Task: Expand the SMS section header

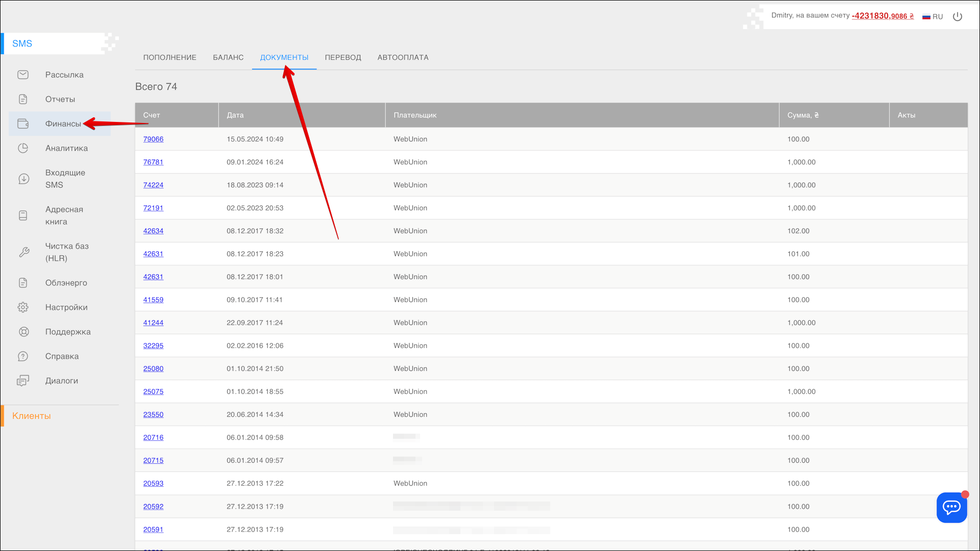Action: tap(22, 44)
